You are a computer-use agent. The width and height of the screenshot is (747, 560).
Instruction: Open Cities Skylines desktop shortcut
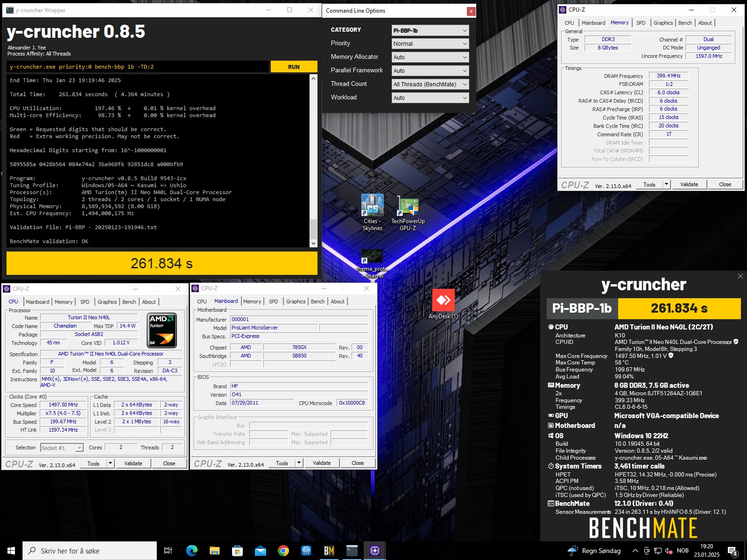373,212
